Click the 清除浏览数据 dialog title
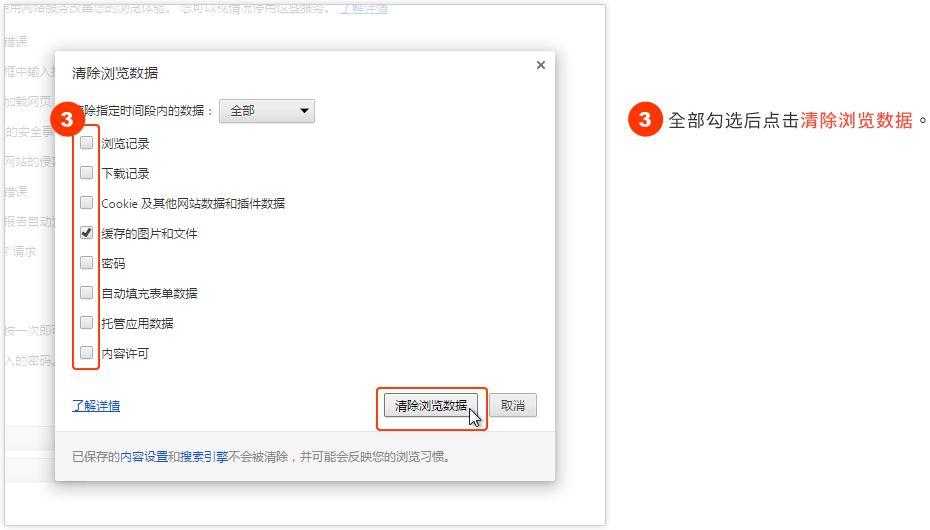 coord(115,73)
